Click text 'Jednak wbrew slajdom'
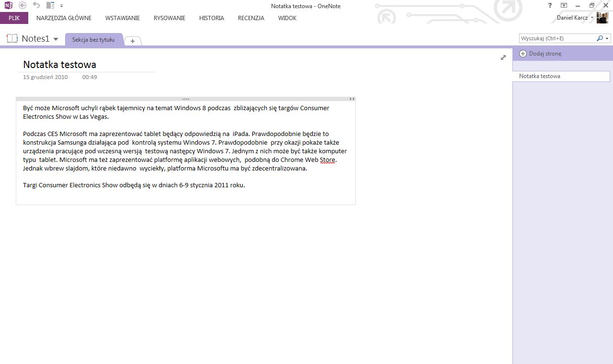Screen dimensions: 613x364 pos(56,169)
